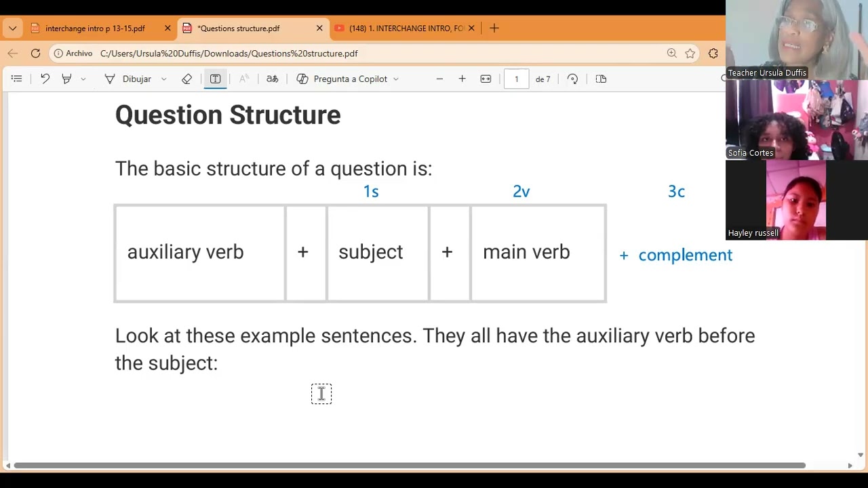This screenshot has width=868, height=488.
Task: Rotate the PDF page
Action: pos(572,79)
